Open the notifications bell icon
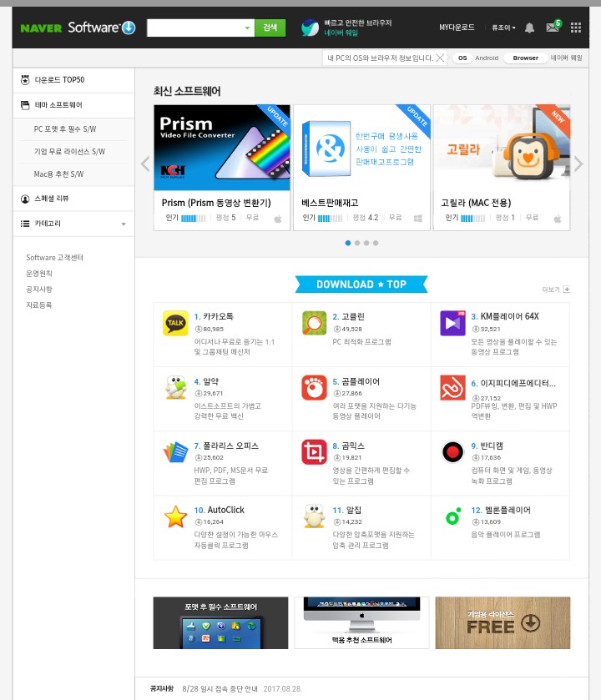Viewport: 601px width, 700px height. coord(529,28)
